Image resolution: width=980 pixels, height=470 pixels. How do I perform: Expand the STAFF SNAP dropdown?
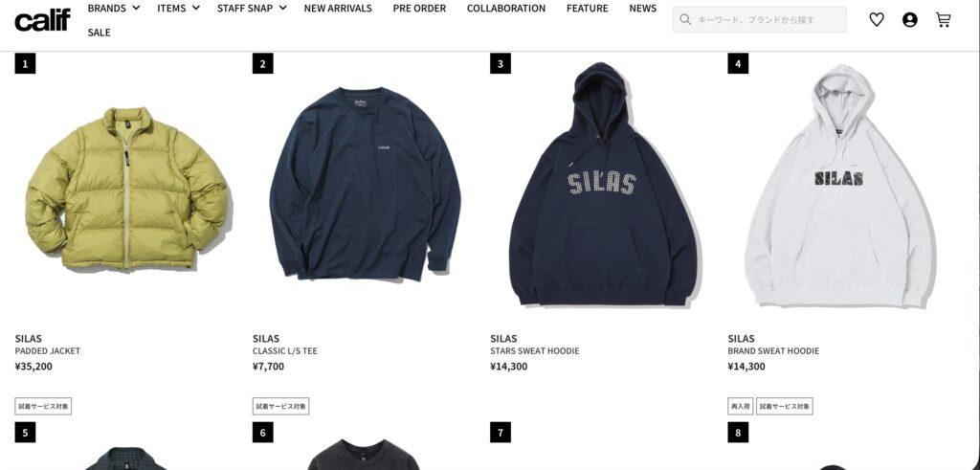point(252,8)
